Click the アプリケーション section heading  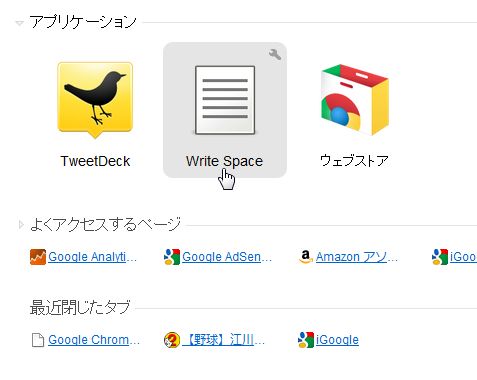(83, 22)
